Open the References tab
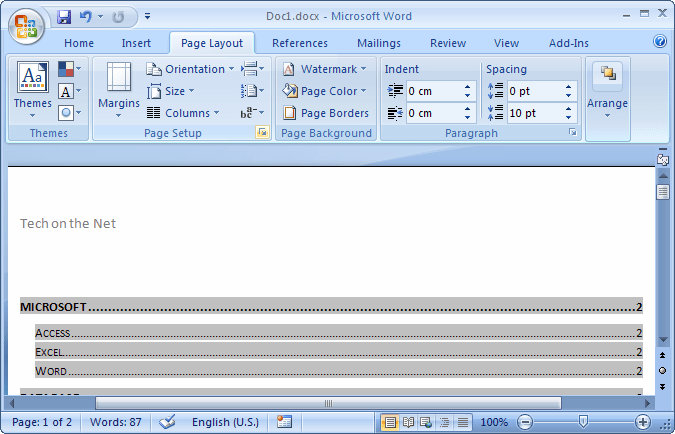 coord(300,43)
